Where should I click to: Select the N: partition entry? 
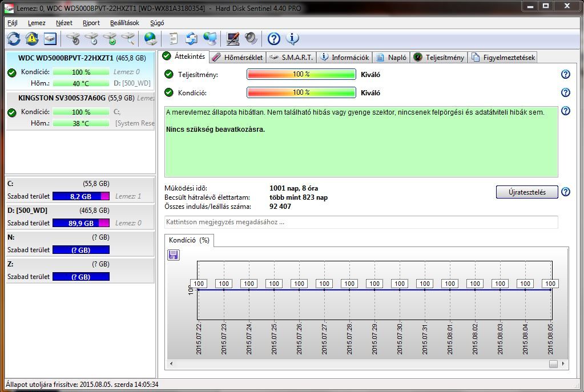pos(80,243)
